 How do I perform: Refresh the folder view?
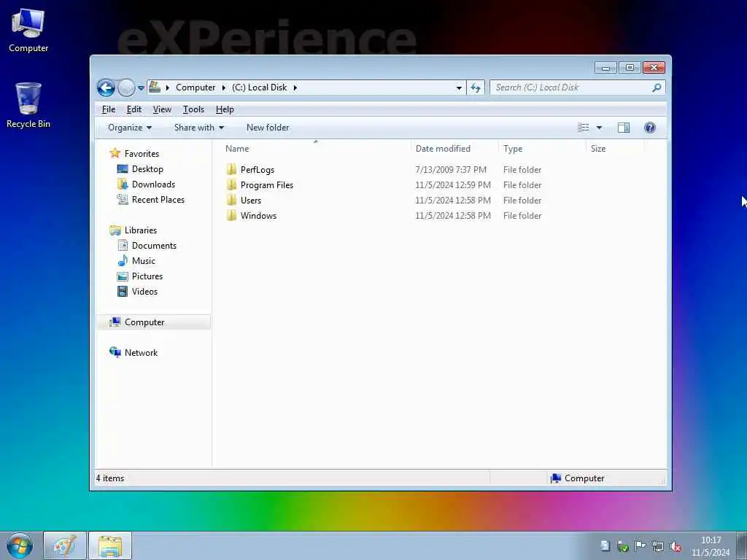click(476, 87)
